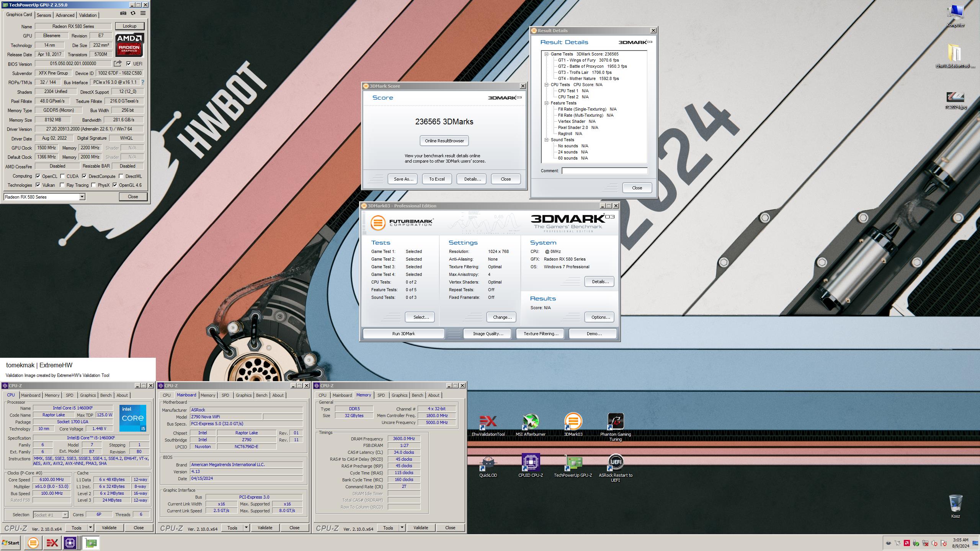Click the GPU-Z screenshot camera icon

[123, 13]
